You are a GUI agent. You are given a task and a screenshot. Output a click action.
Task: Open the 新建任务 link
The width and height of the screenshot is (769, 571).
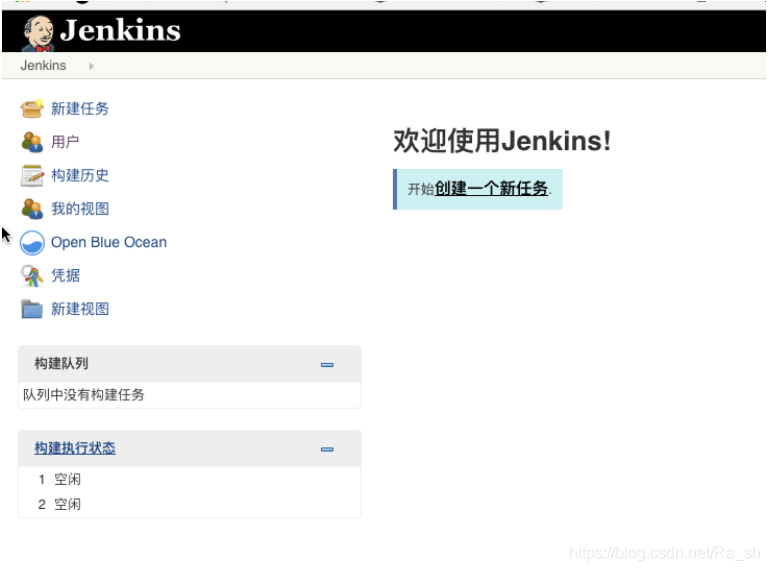(80, 108)
